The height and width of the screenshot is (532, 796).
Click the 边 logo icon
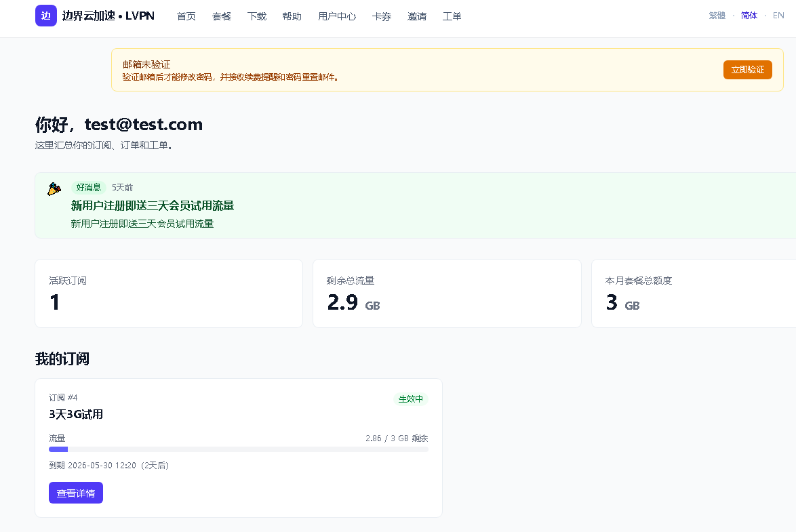tap(45, 16)
